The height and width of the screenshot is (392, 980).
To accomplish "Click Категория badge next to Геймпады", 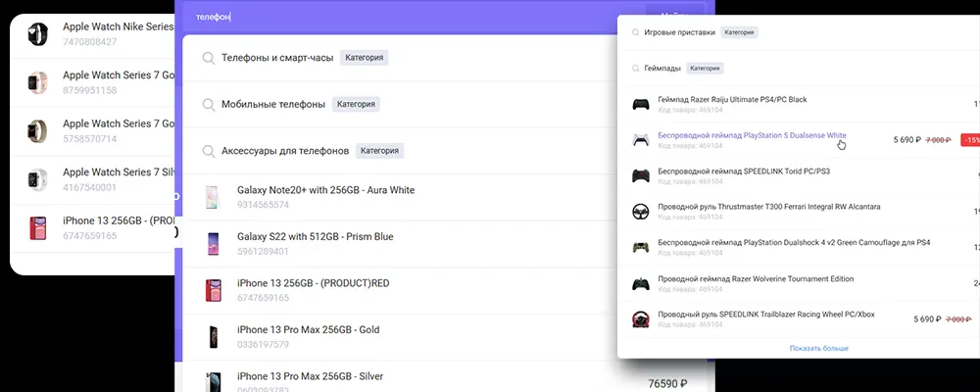I will tap(705, 69).
